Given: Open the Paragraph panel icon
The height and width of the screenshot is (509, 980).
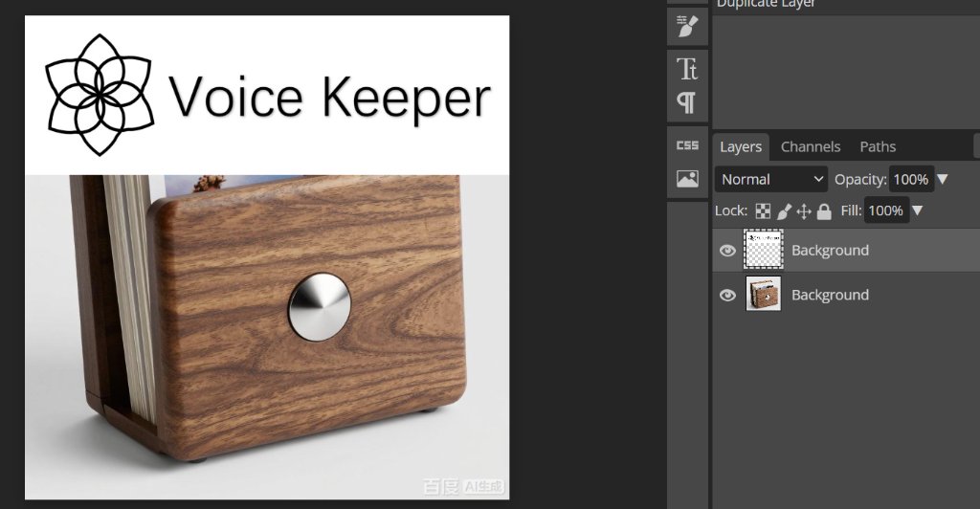Looking at the screenshot, I should coord(686,103).
